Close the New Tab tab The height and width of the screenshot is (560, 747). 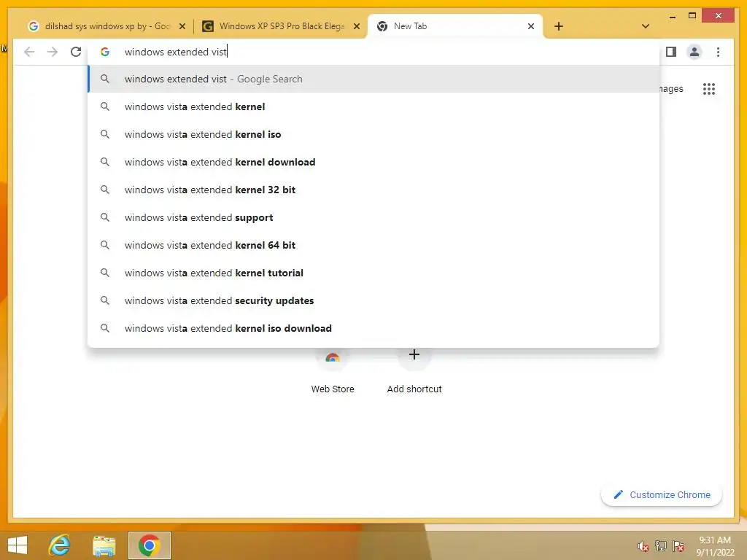(531, 26)
